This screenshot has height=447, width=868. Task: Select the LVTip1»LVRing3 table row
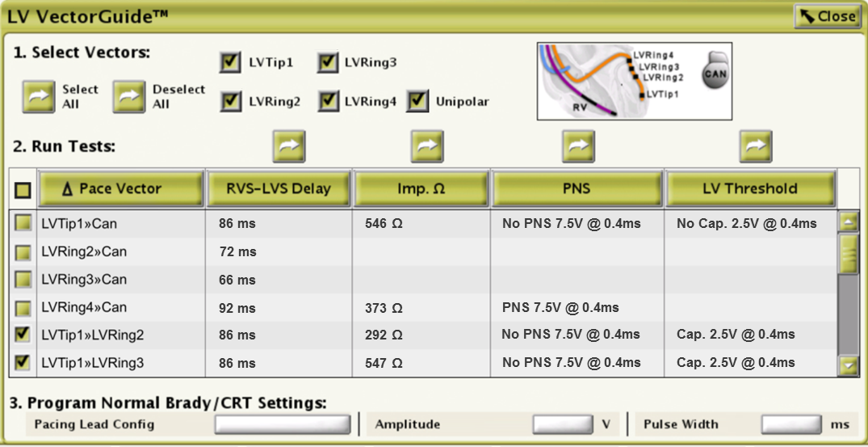[93, 363]
